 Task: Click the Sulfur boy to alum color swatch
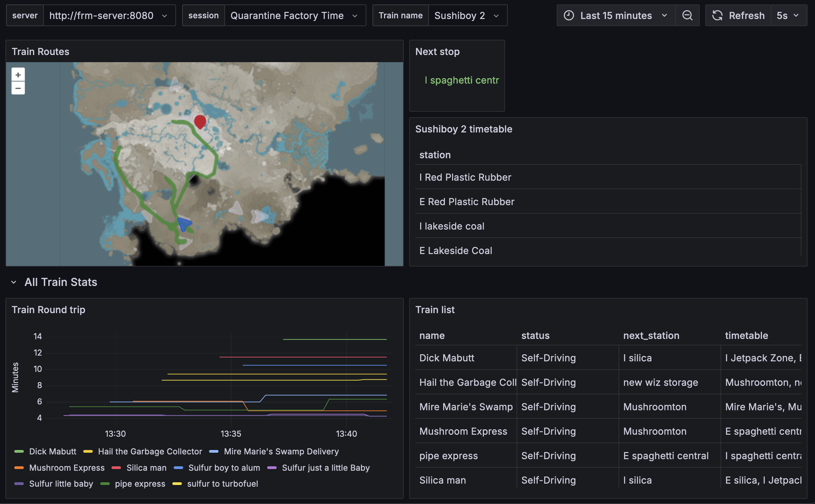(178, 468)
